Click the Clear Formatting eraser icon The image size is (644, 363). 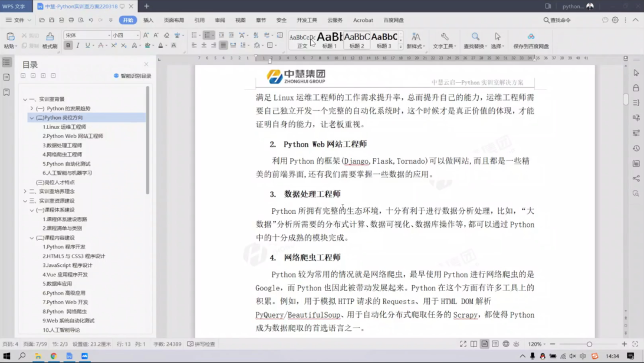coord(166,35)
